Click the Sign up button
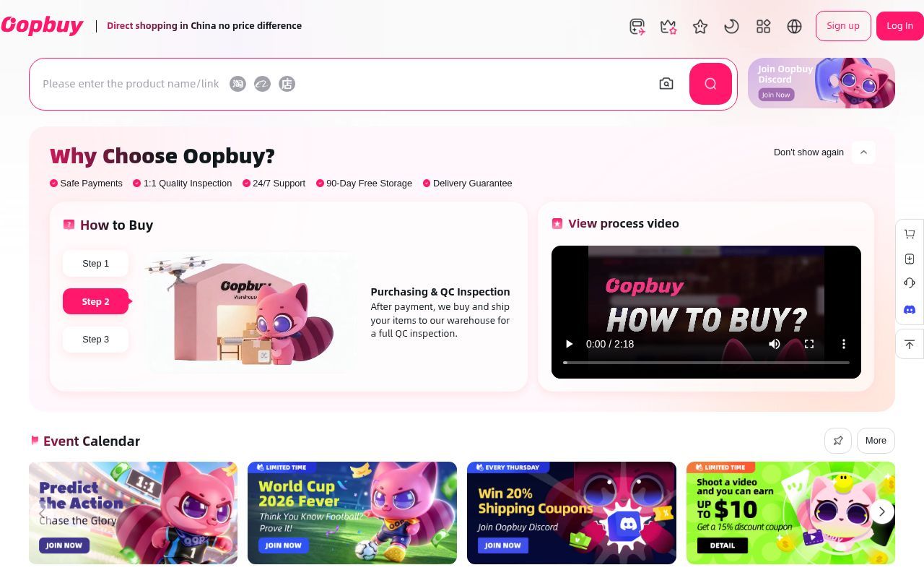The height and width of the screenshot is (578, 924). pos(843,26)
